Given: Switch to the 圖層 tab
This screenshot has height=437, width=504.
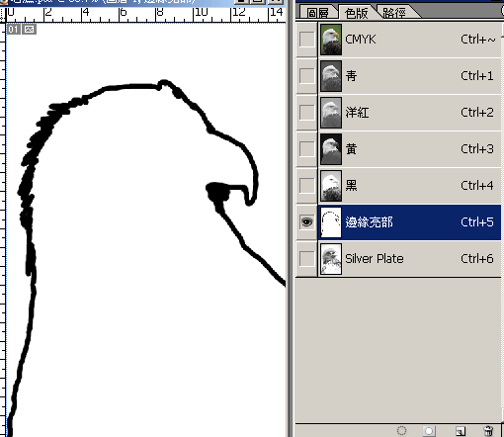Looking at the screenshot, I should pos(317,13).
